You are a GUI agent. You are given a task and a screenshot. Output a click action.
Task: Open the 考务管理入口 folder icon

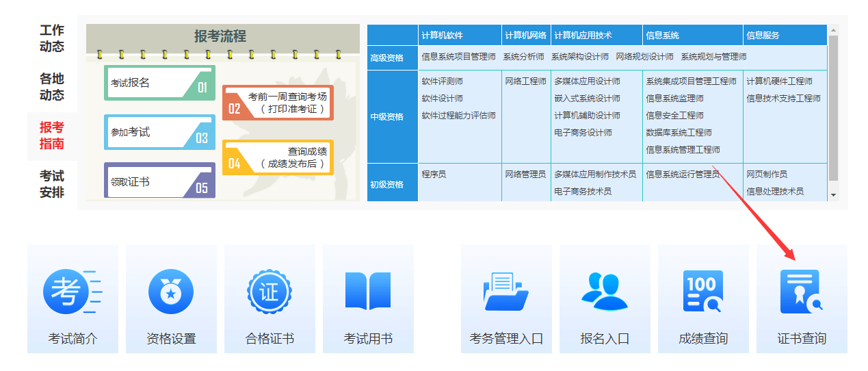point(506,292)
